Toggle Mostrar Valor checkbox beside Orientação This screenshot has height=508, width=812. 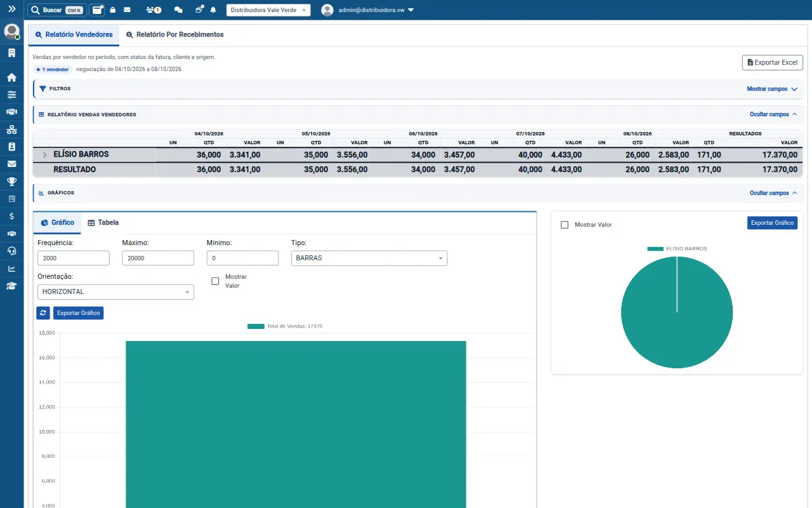click(215, 281)
